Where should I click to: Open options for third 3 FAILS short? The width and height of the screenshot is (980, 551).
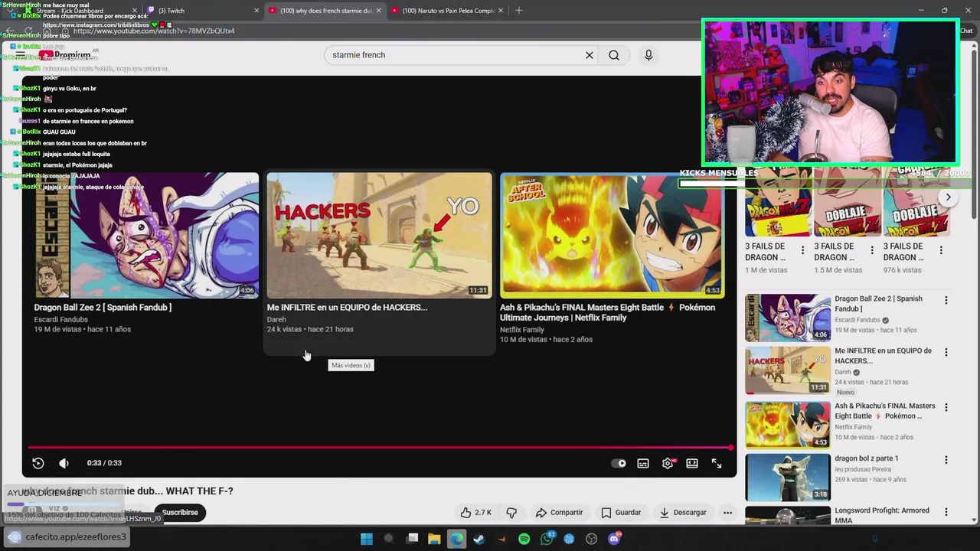941,250
